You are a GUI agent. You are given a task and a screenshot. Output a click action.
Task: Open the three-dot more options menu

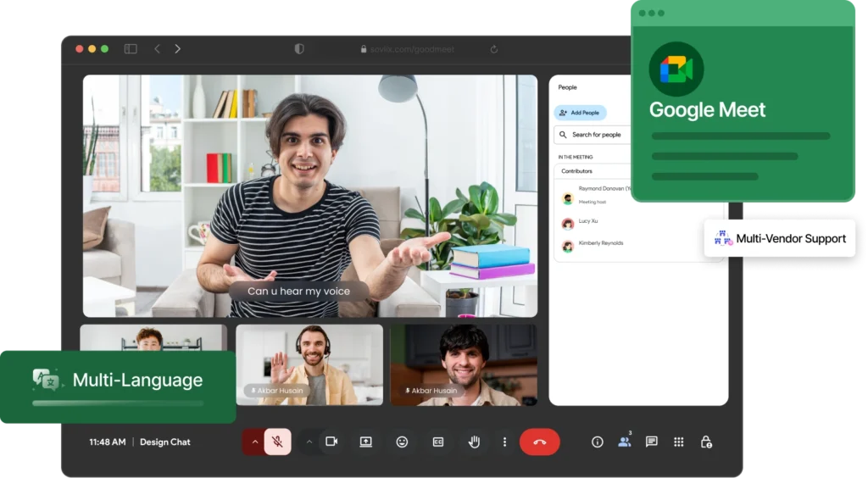click(504, 442)
